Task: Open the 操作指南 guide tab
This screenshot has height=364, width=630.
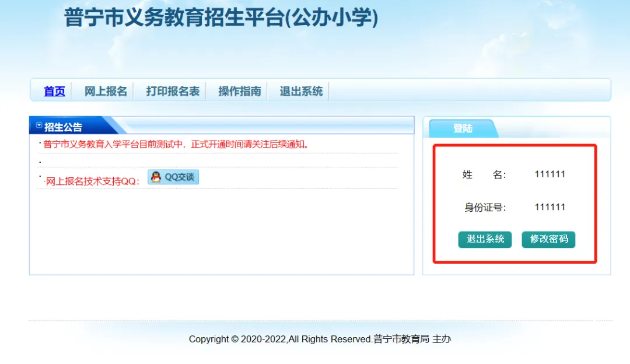Action: point(240,91)
